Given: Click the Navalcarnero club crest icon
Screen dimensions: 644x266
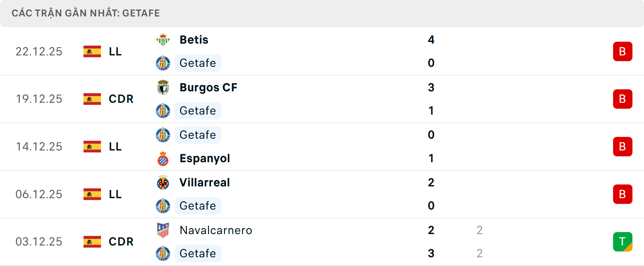Looking at the screenshot, I should (x=163, y=230).
